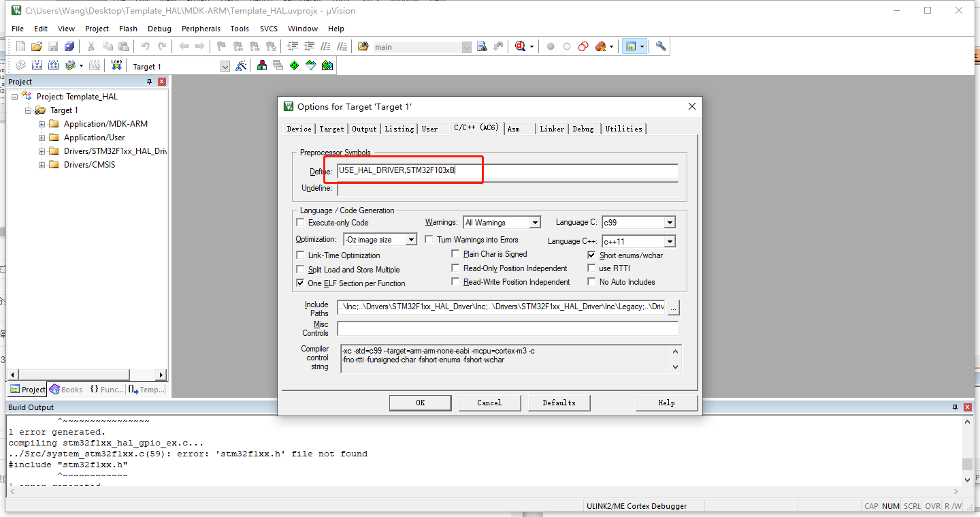Open Options for Target magic wand icon
Image resolution: width=980 pixels, height=517 pixels.
point(241,65)
